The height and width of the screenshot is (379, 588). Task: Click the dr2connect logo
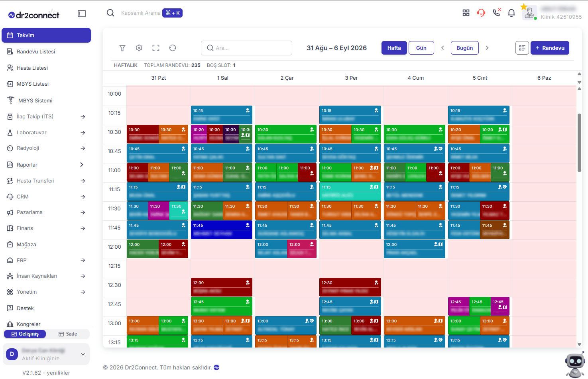tap(34, 15)
